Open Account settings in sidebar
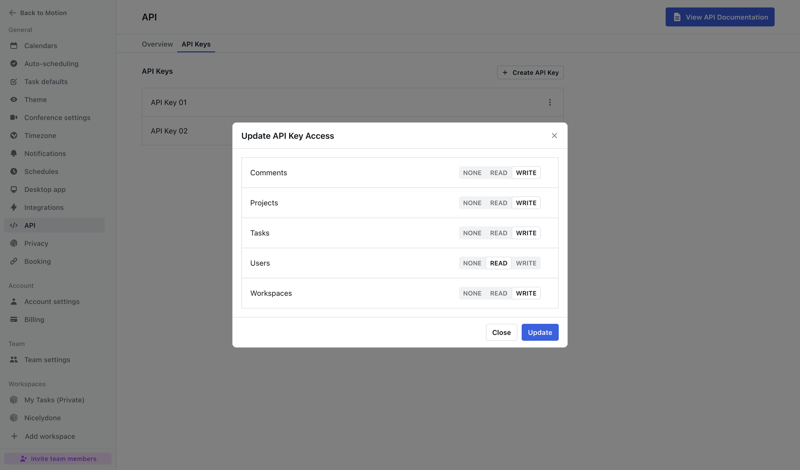The image size is (800, 470). pos(55,302)
